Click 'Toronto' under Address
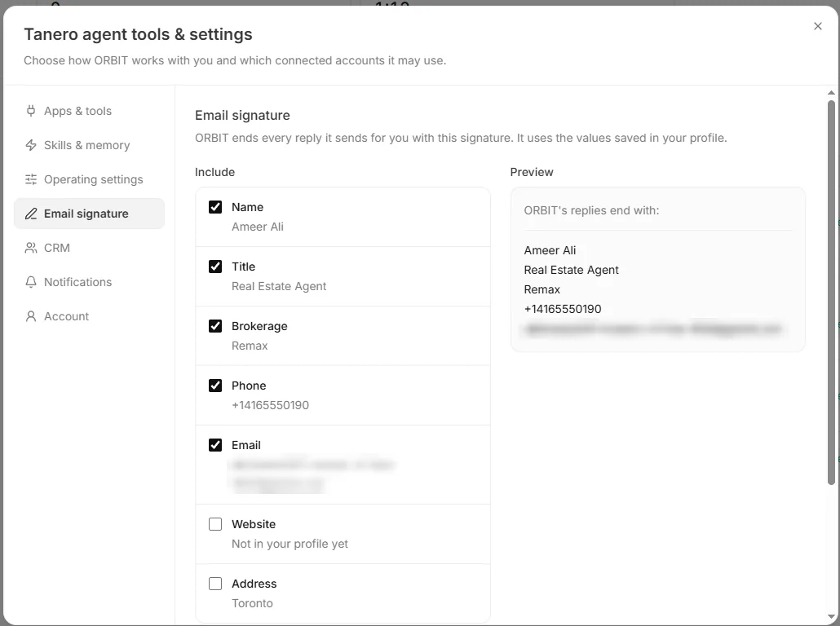 (252, 603)
